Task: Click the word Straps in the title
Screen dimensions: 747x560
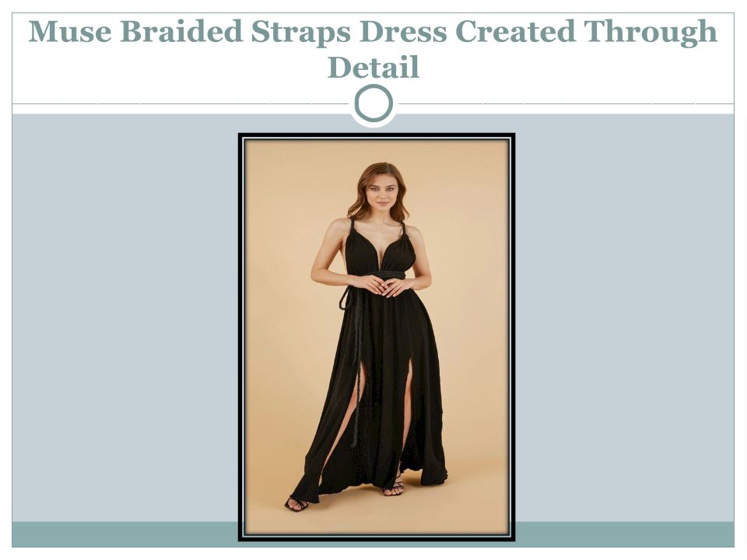Action: pos(301,33)
